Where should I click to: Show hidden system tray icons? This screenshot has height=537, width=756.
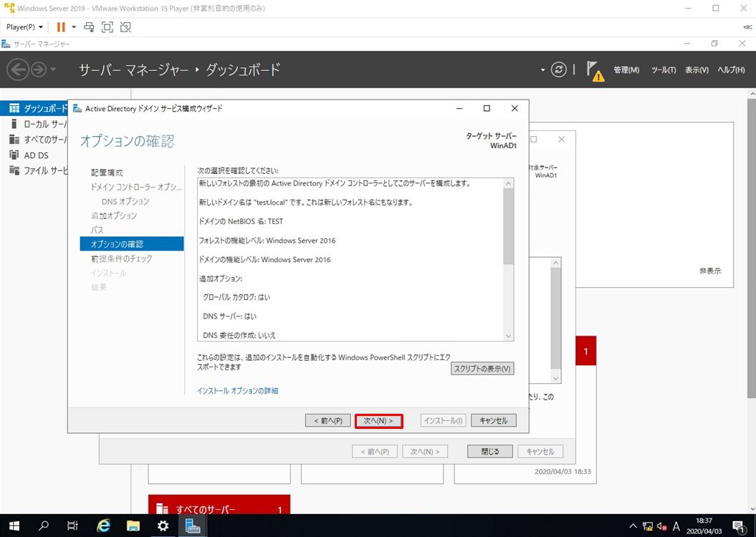click(x=633, y=526)
